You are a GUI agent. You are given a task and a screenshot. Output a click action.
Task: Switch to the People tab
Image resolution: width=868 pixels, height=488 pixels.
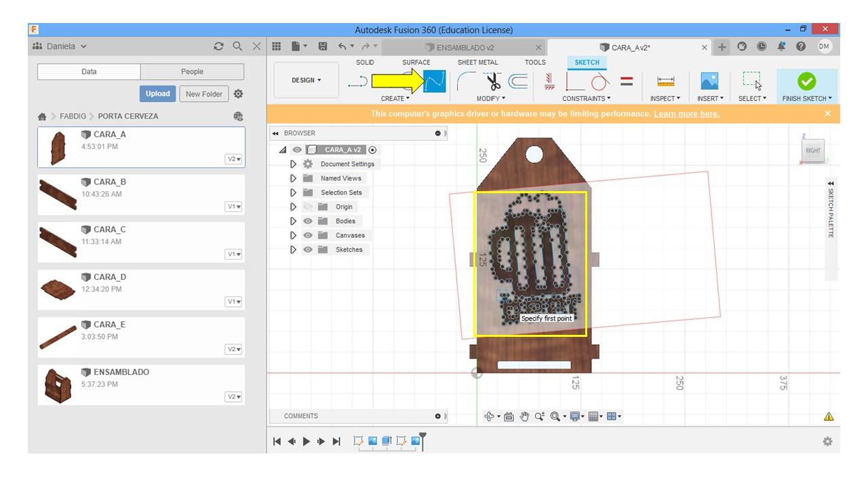[x=192, y=72]
